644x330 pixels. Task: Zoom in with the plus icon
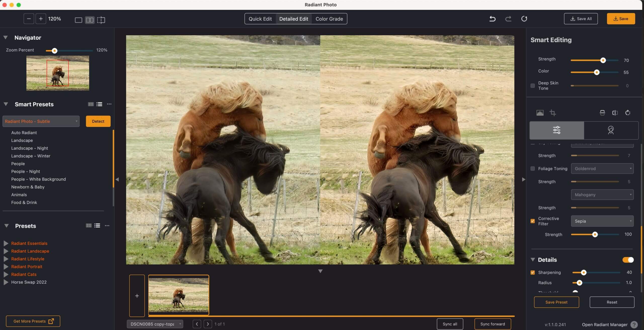[41, 19]
